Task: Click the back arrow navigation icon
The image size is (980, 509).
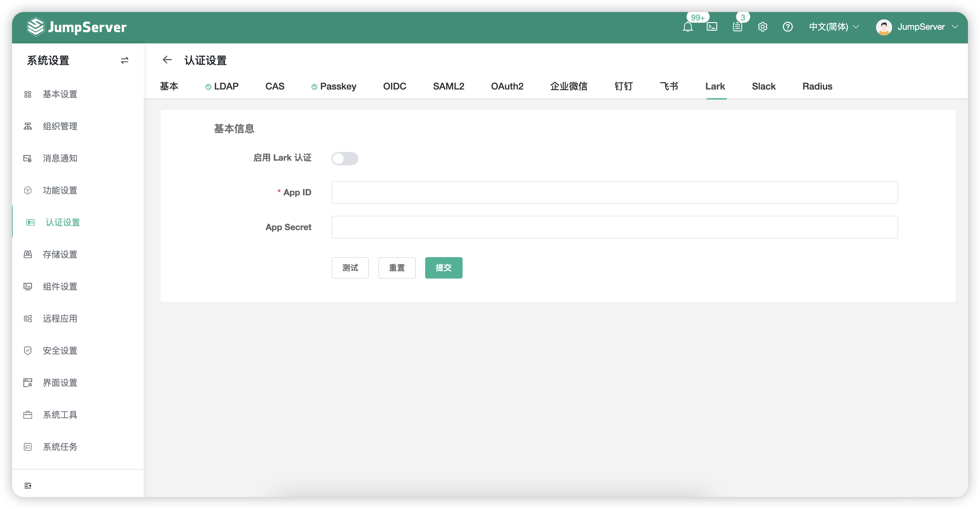Action: (167, 60)
